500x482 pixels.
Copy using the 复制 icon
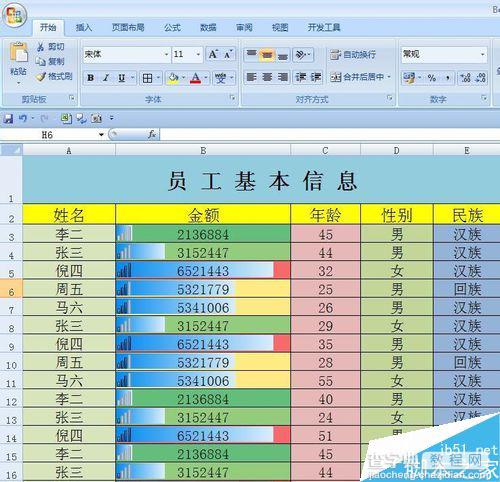point(40,61)
